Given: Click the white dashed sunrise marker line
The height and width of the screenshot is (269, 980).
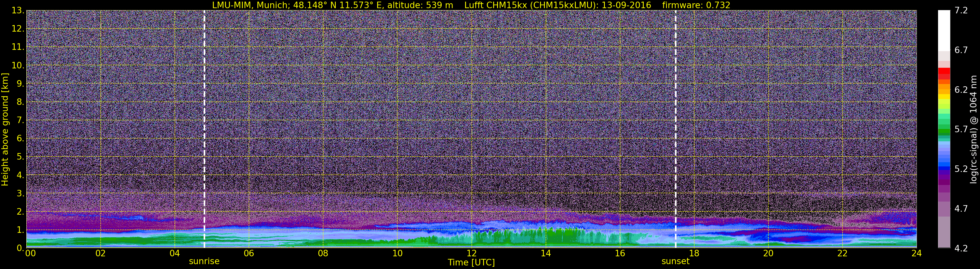Looking at the screenshot, I should pyautogui.click(x=204, y=129).
